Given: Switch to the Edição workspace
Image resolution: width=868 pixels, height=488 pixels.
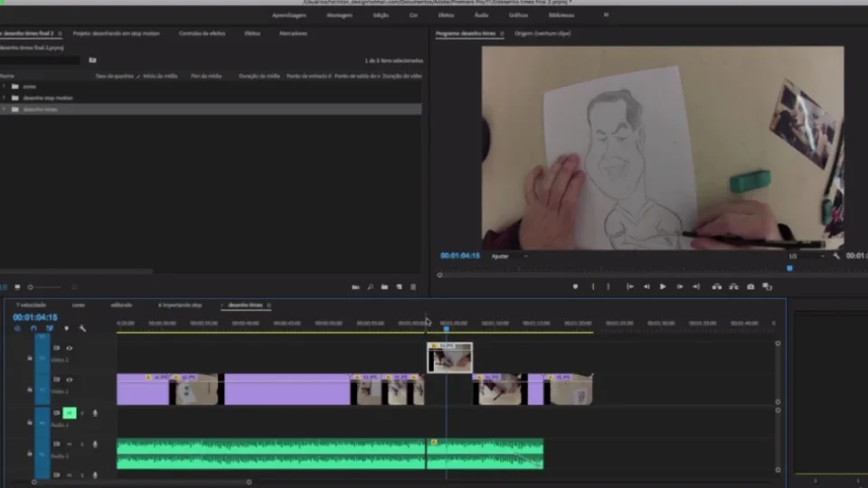Looking at the screenshot, I should [x=381, y=15].
